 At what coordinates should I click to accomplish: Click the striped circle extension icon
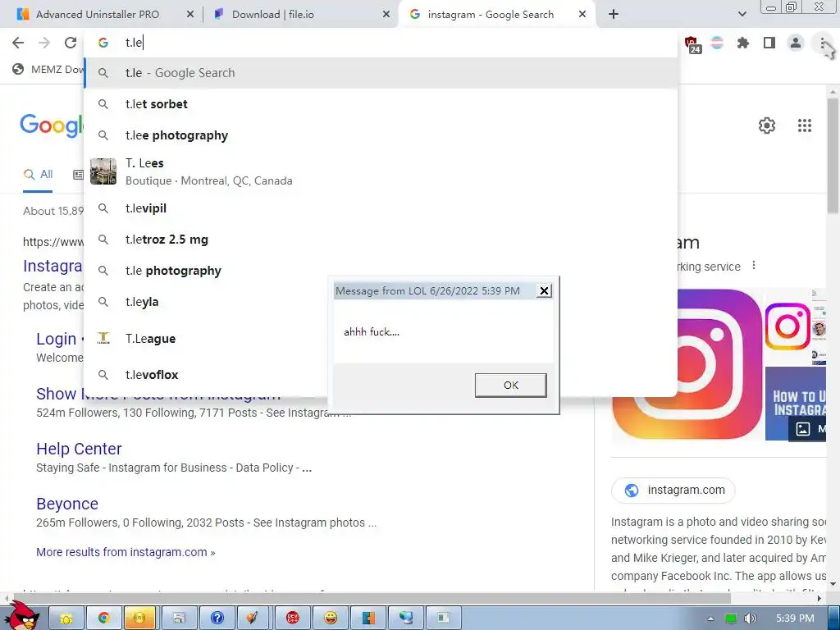(x=717, y=43)
